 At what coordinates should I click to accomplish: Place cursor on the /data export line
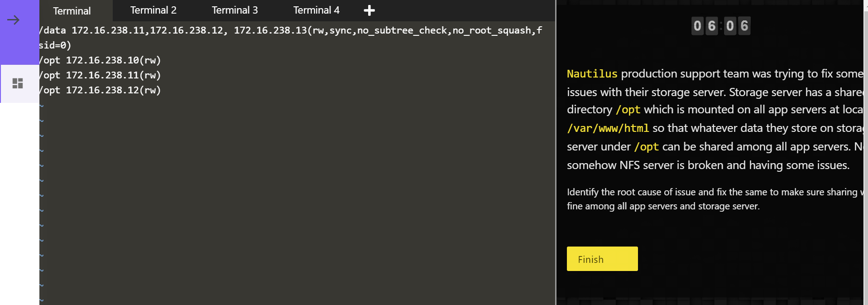pyautogui.click(x=290, y=30)
